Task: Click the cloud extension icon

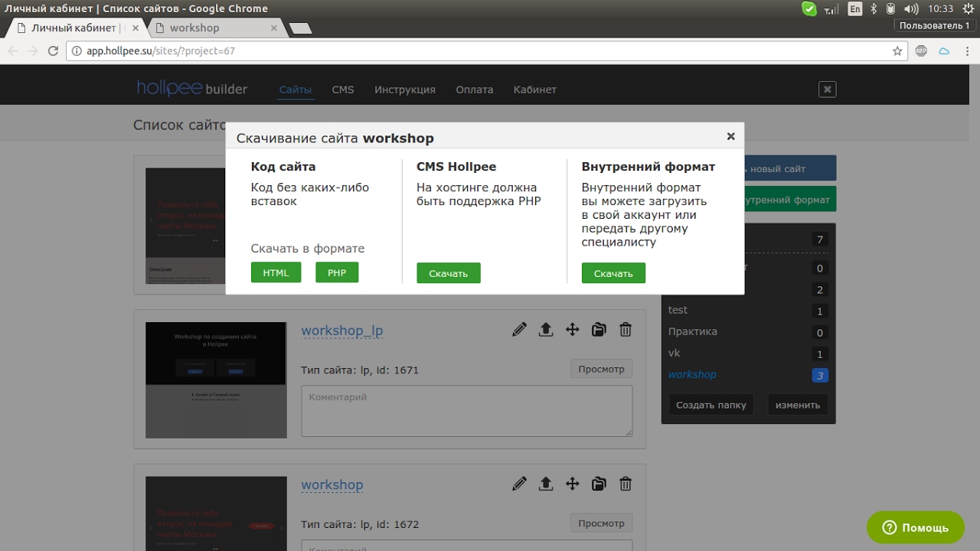Action: [x=944, y=51]
